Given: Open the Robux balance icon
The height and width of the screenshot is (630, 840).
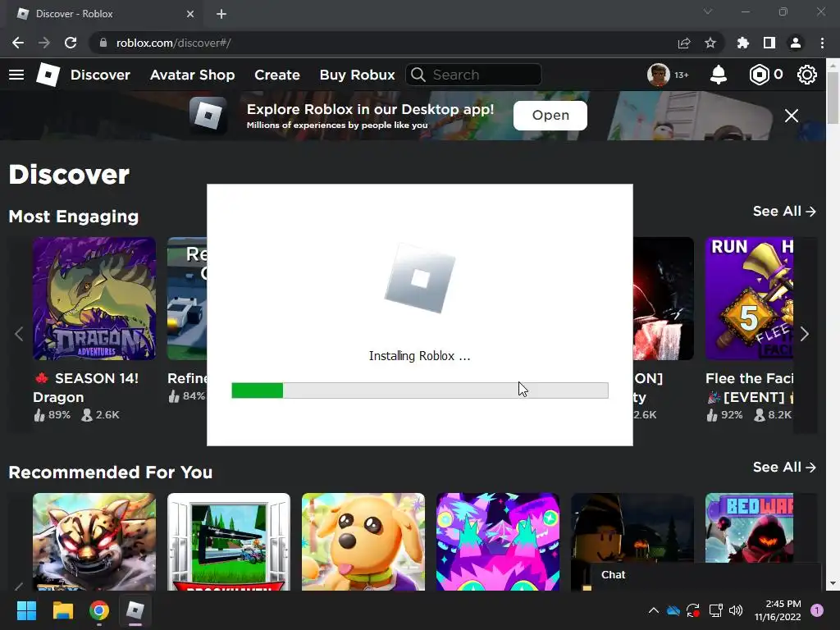Looking at the screenshot, I should click(x=759, y=75).
